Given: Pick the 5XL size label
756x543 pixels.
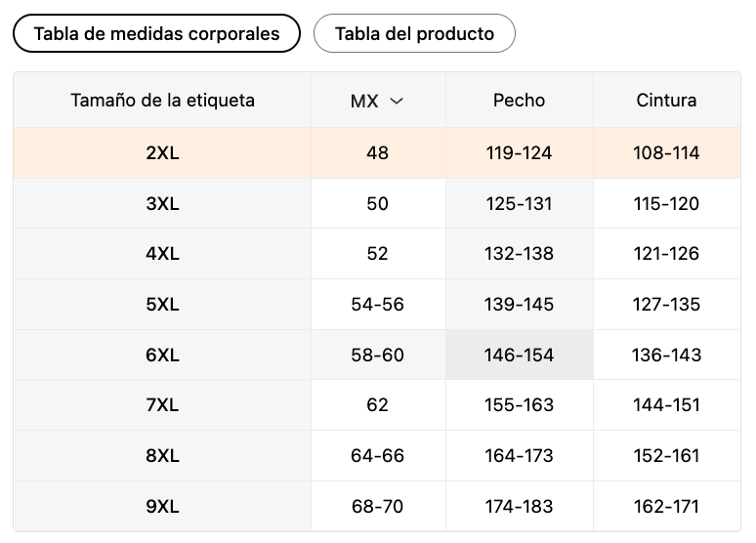Looking at the screenshot, I should 162,305.
